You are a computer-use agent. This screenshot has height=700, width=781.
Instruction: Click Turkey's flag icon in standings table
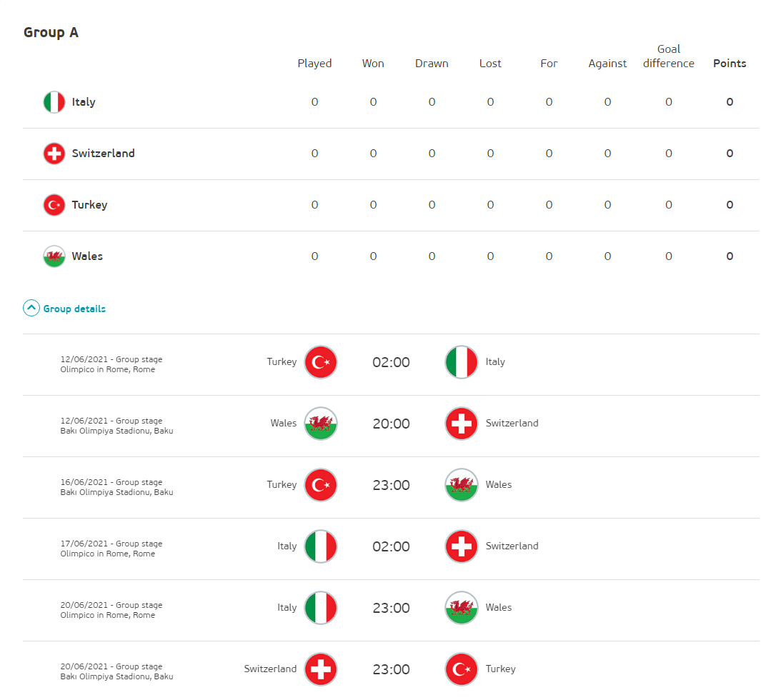pyautogui.click(x=54, y=205)
